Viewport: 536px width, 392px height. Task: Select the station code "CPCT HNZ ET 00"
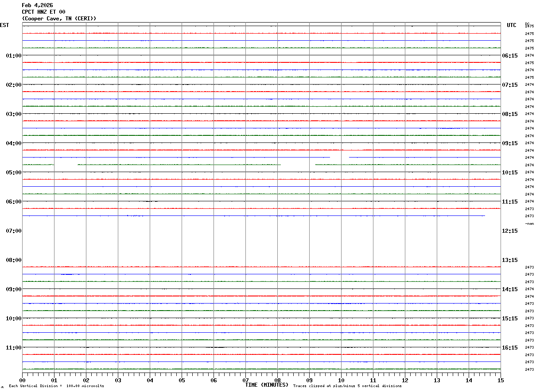click(x=43, y=12)
